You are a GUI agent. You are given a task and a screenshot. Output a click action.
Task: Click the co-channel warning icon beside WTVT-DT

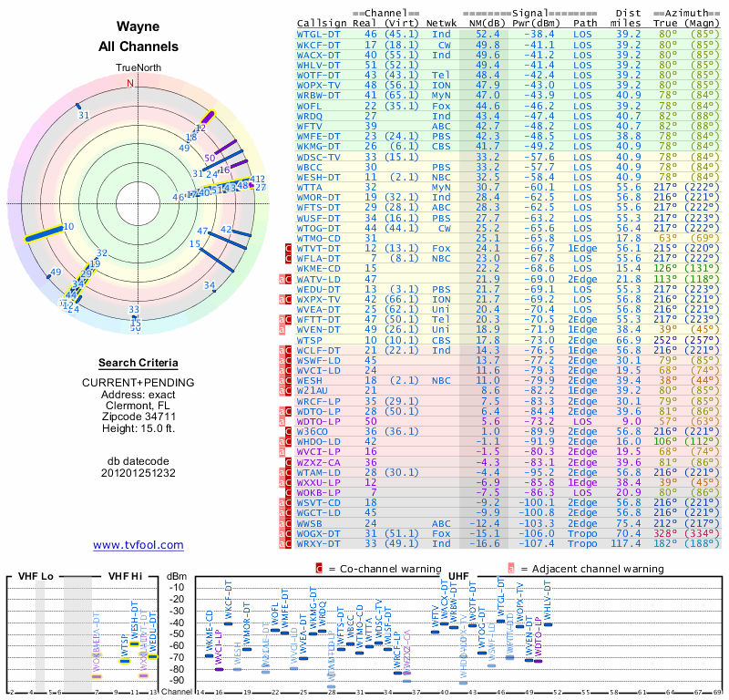[x=290, y=248]
